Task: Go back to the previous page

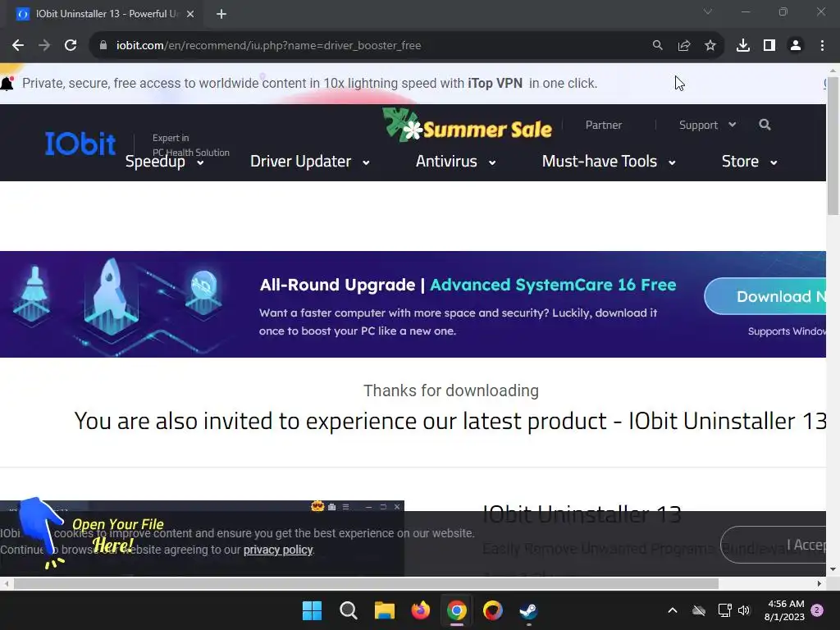Action: (x=18, y=46)
